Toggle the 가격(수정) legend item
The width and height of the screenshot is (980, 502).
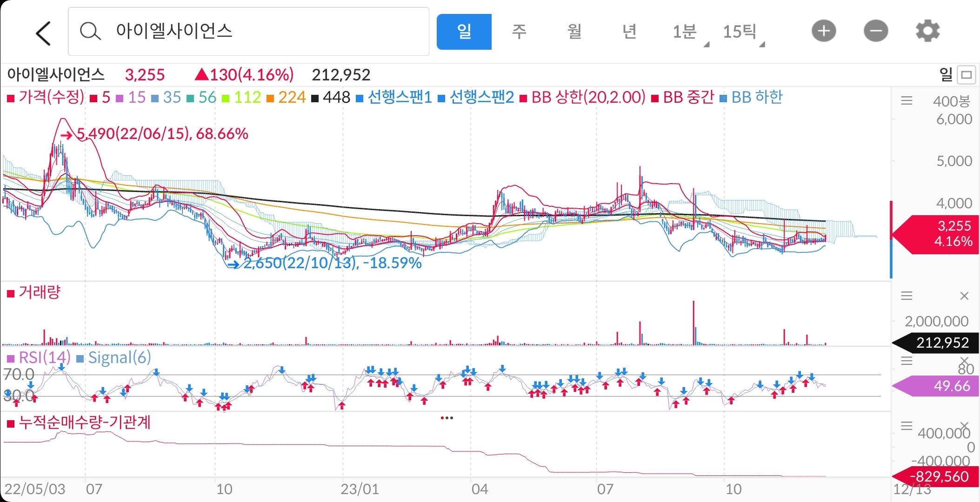click(46, 97)
